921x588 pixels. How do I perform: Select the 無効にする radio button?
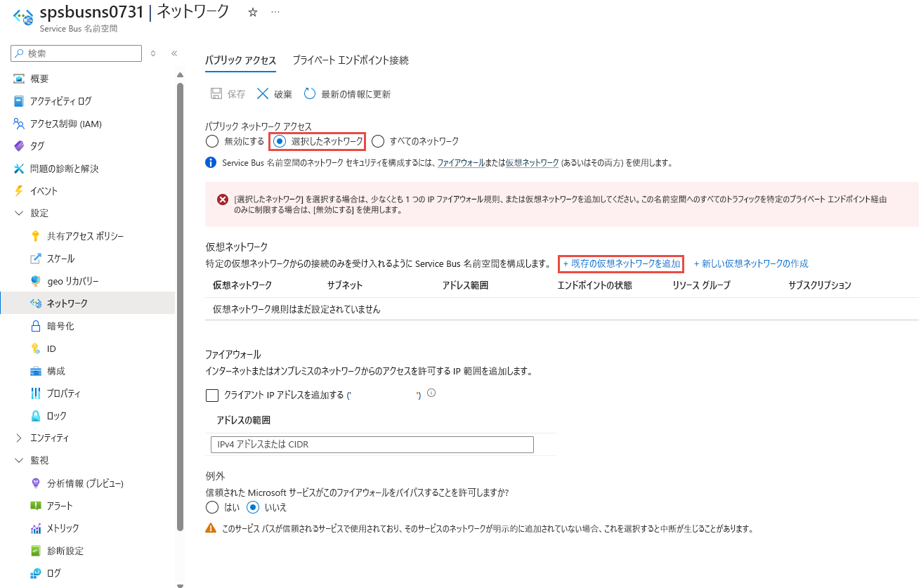coord(212,141)
